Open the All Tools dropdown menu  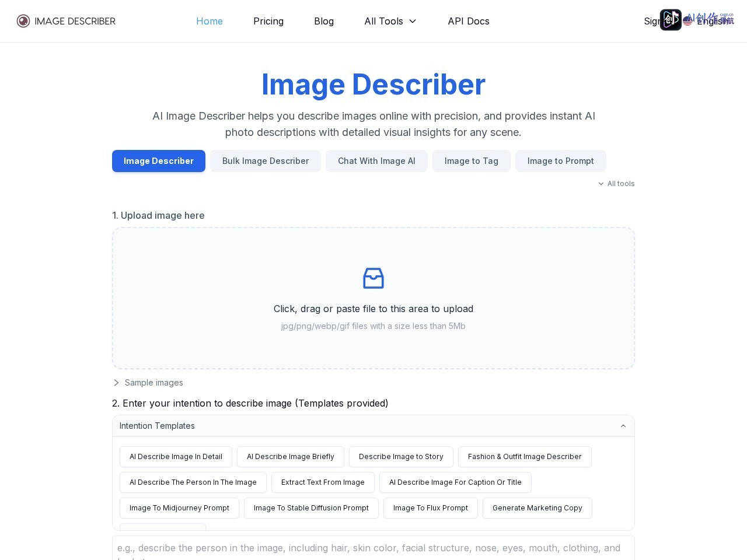(390, 21)
